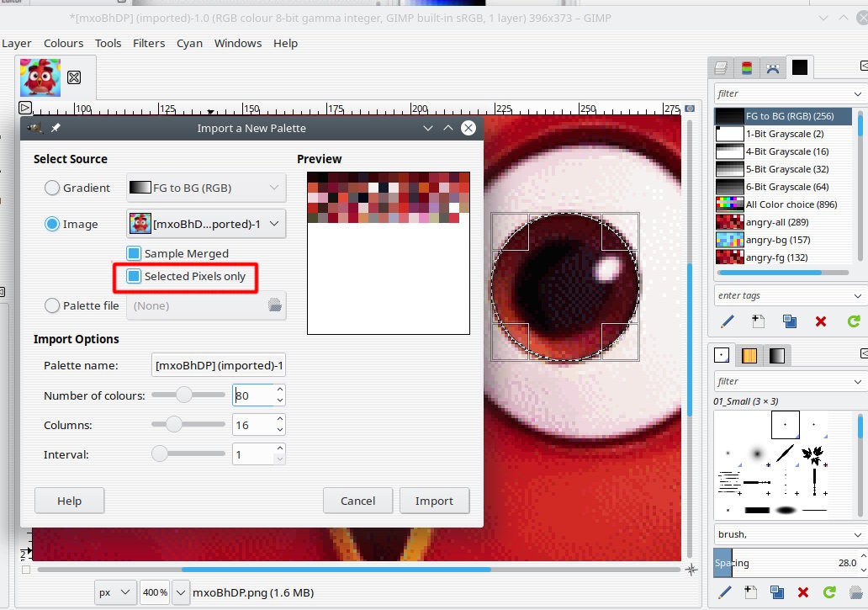Viewport: 868px width, 610px height.
Task: Increase the Number of colours stepper
Action: pos(280,390)
